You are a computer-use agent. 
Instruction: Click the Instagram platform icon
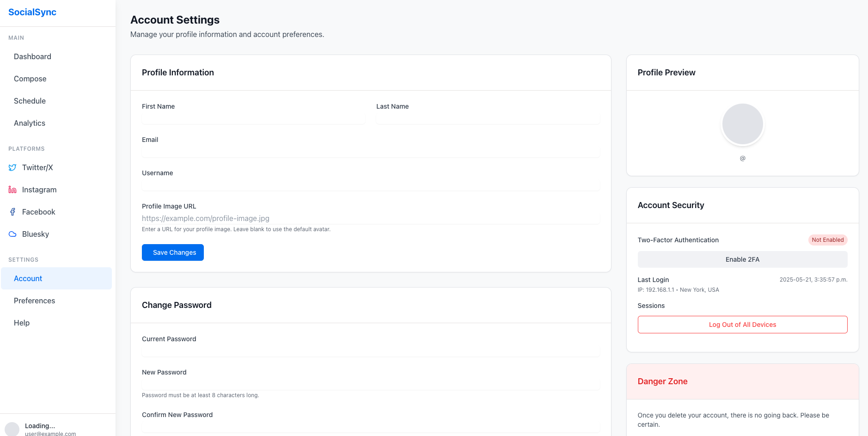click(x=12, y=190)
